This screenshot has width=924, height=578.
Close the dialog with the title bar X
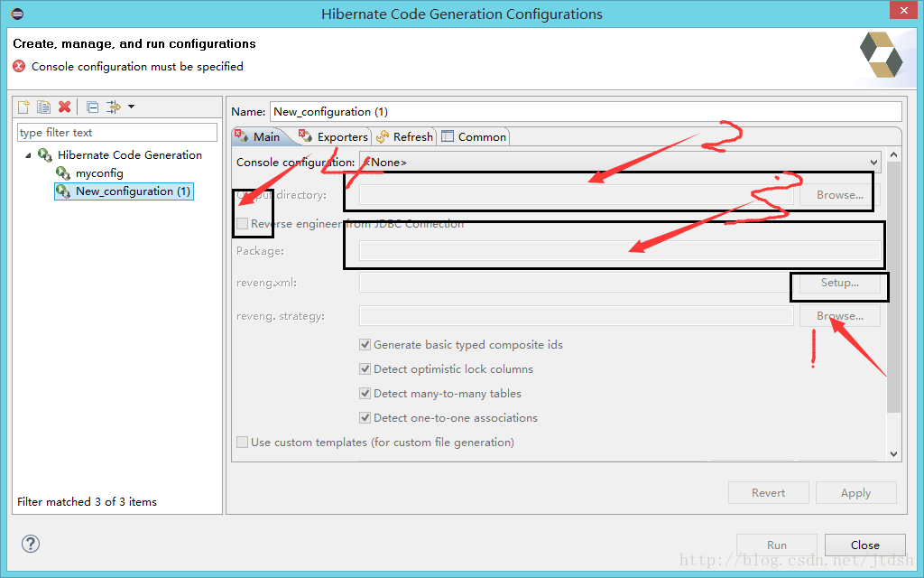pyautogui.click(x=904, y=10)
